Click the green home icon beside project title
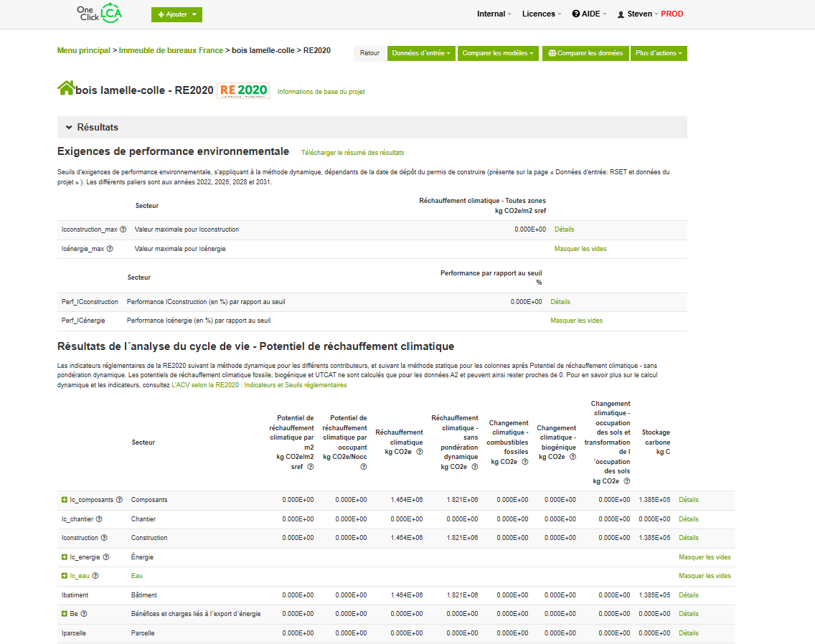This screenshot has width=815, height=644. point(66,89)
